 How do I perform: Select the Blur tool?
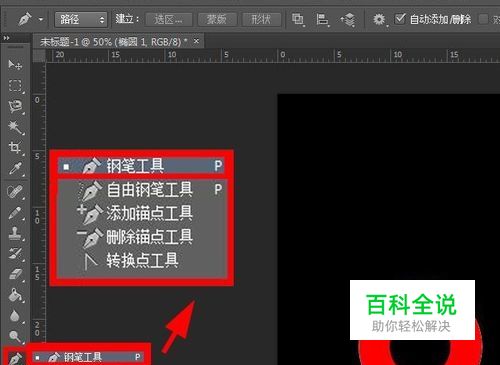tap(15, 316)
